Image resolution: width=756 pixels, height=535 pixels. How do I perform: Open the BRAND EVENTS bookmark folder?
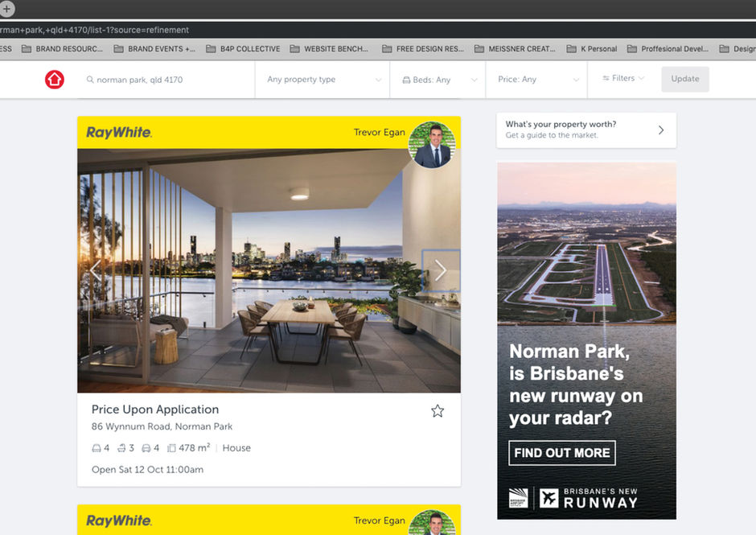pos(154,49)
